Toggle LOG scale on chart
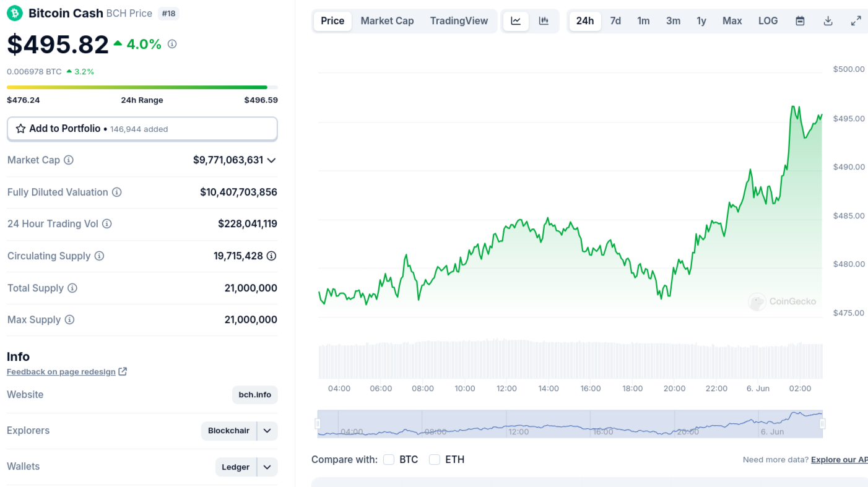The width and height of the screenshot is (868, 487). pos(768,20)
